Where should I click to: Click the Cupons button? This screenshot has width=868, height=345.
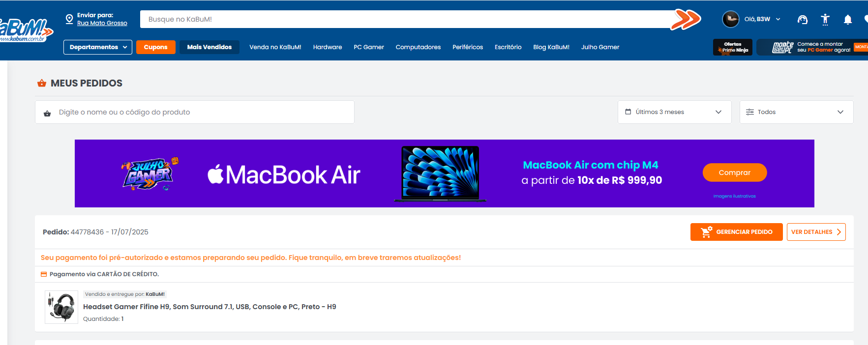[155, 47]
